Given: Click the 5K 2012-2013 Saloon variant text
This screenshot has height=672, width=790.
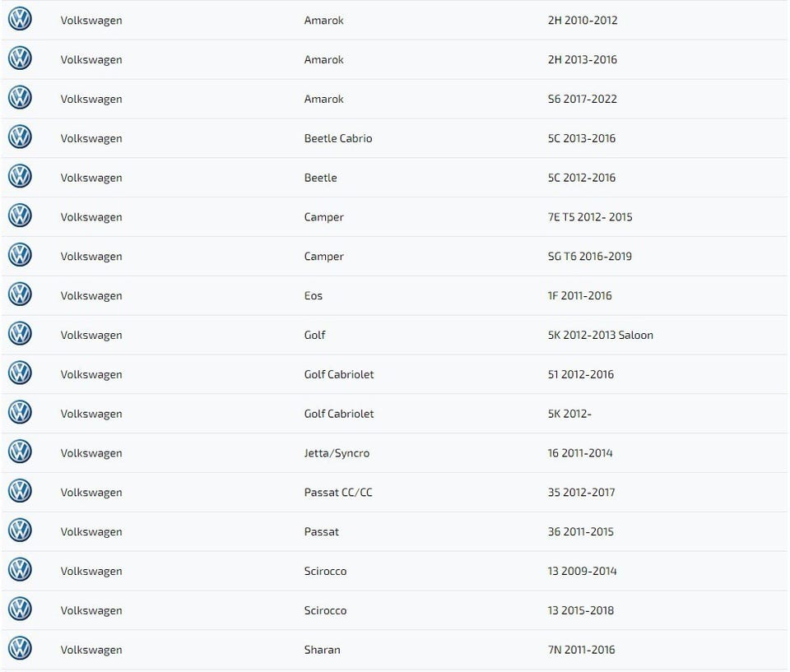Looking at the screenshot, I should 600,335.
